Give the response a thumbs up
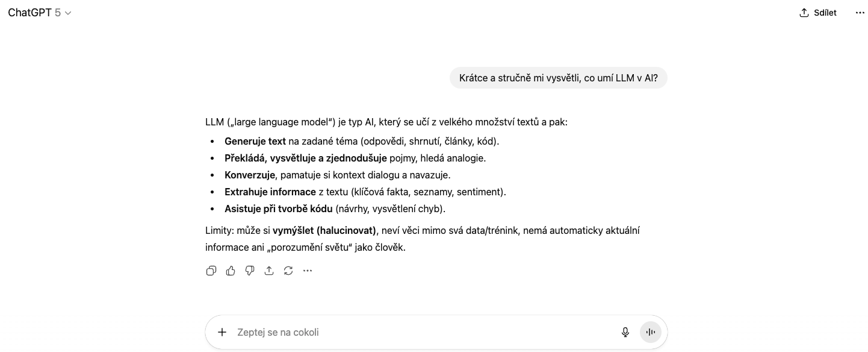Image resolution: width=868 pixels, height=352 pixels. [x=231, y=271]
